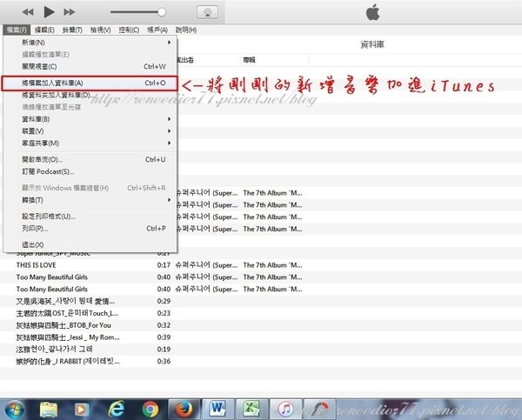The image size is (522, 420).
Task: Click artist cell in THIS IS LOVE row
Action: (206, 265)
